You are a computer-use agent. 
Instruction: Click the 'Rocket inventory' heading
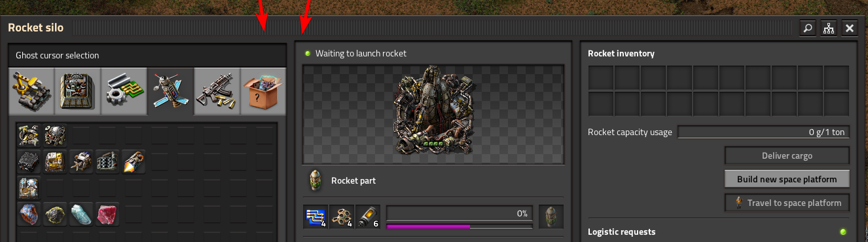coord(621,53)
